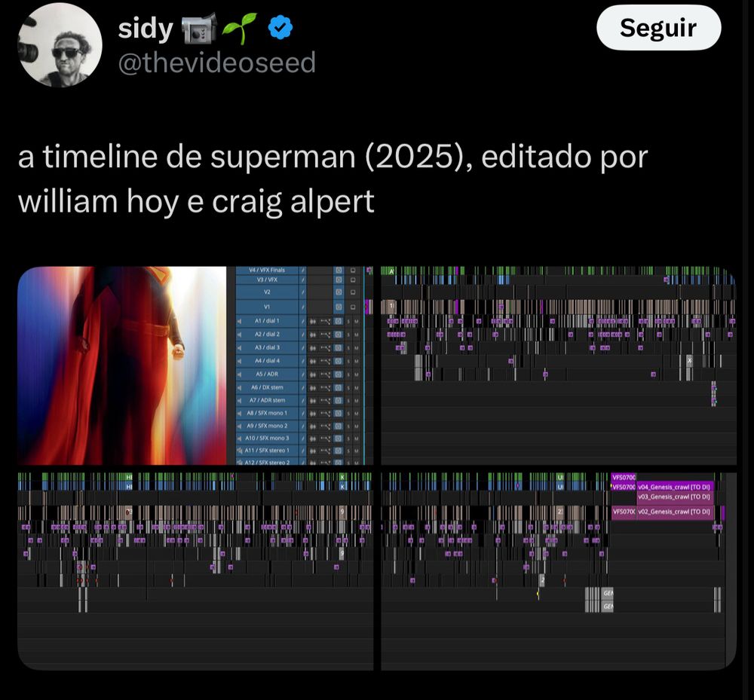Click speaker icon on A11 / SFX stereo 1
The image size is (754, 700).
239,451
